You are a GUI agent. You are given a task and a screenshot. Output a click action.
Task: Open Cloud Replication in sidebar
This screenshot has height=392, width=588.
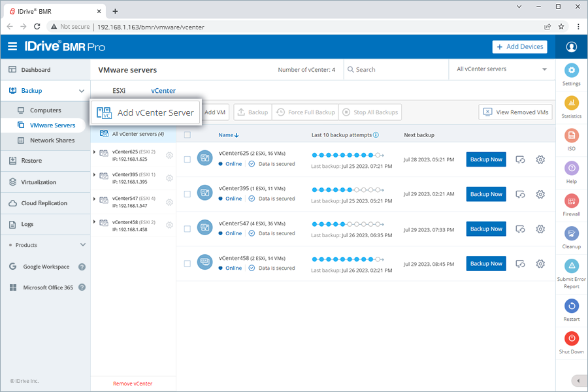[45, 203]
